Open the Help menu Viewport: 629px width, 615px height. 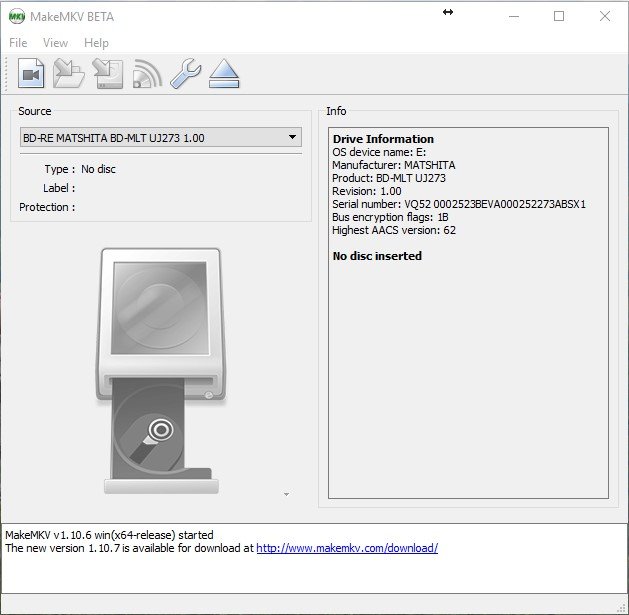coord(96,43)
